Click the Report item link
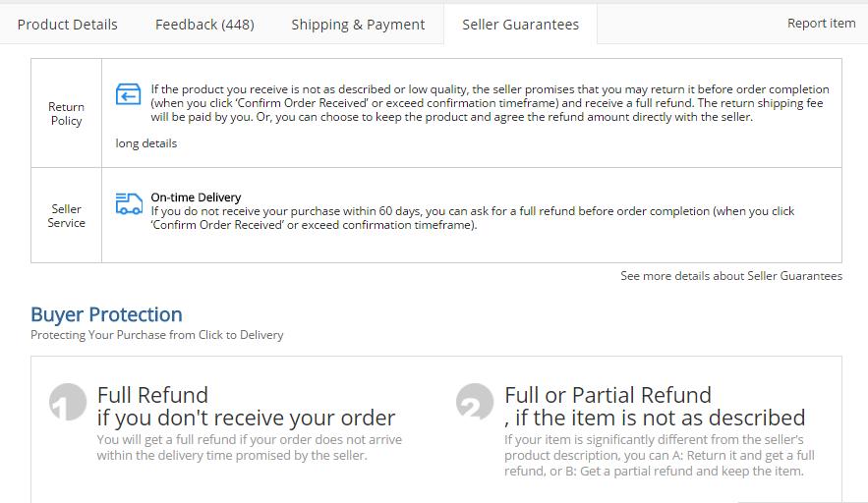This screenshot has width=868, height=503. pos(822,24)
